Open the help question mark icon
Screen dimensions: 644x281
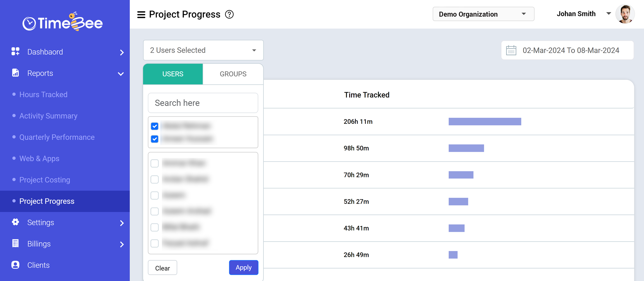click(x=229, y=14)
